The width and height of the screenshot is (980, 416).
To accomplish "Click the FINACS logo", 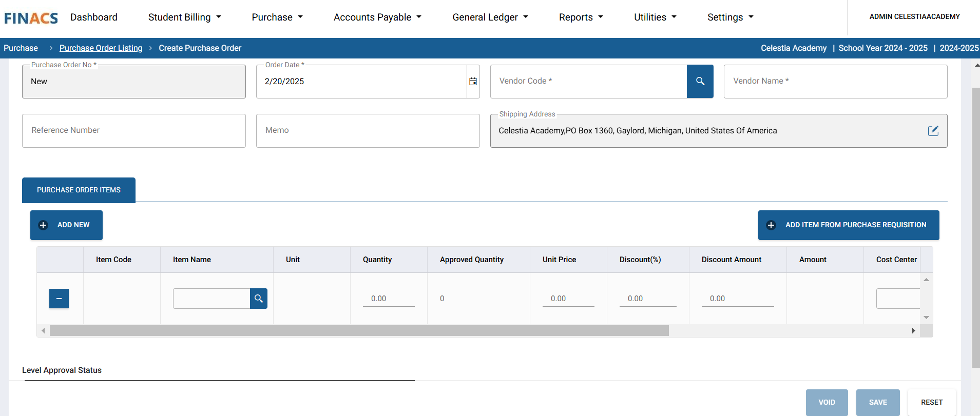I will point(31,18).
